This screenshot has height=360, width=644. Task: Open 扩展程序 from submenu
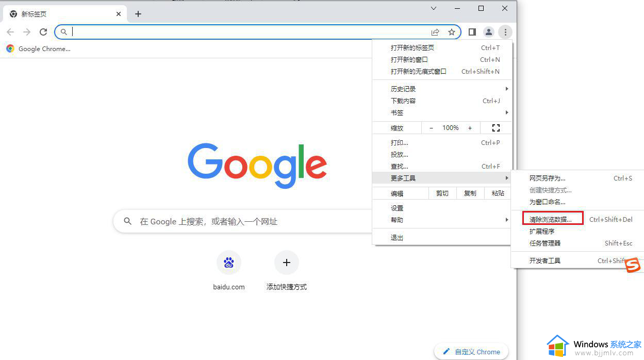[x=577, y=231]
